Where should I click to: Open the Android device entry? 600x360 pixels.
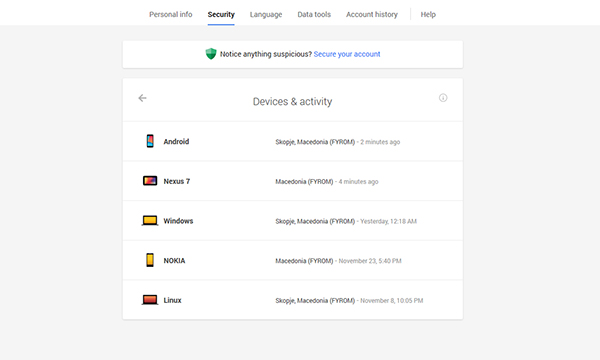click(293, 142)
